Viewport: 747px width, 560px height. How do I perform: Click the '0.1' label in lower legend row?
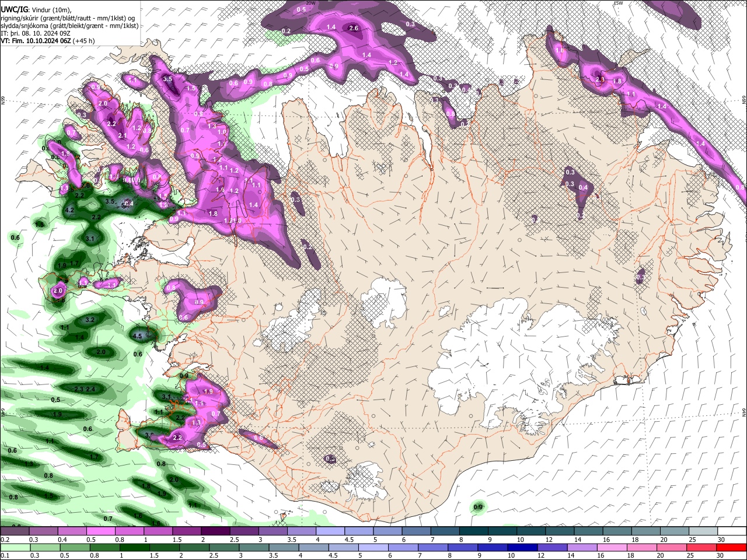tap(5, 556)
